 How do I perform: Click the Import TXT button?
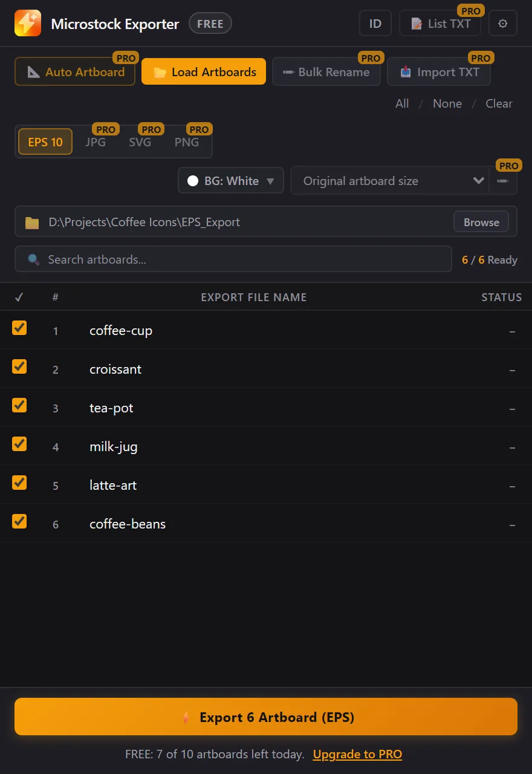(439, 72)
